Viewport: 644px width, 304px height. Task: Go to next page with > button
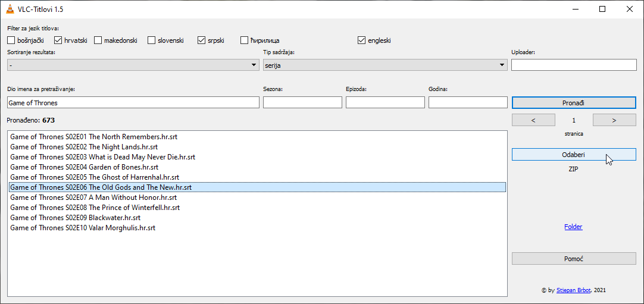tap(614, 120)
